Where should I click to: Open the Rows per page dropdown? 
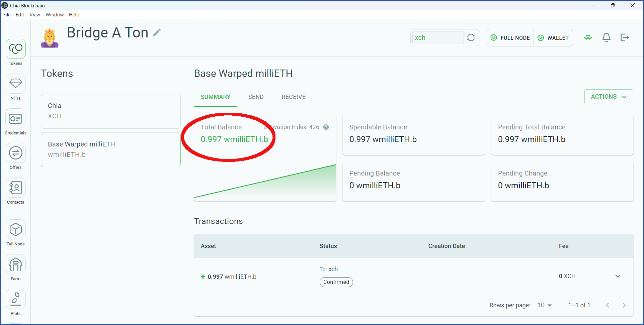(544, 305)
